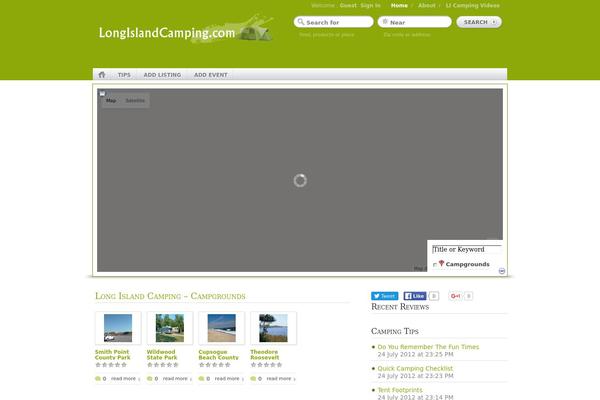Open Cupsogue Beach County title link
The width and height of the screenshot is (600, 400).
pos(218,354)
